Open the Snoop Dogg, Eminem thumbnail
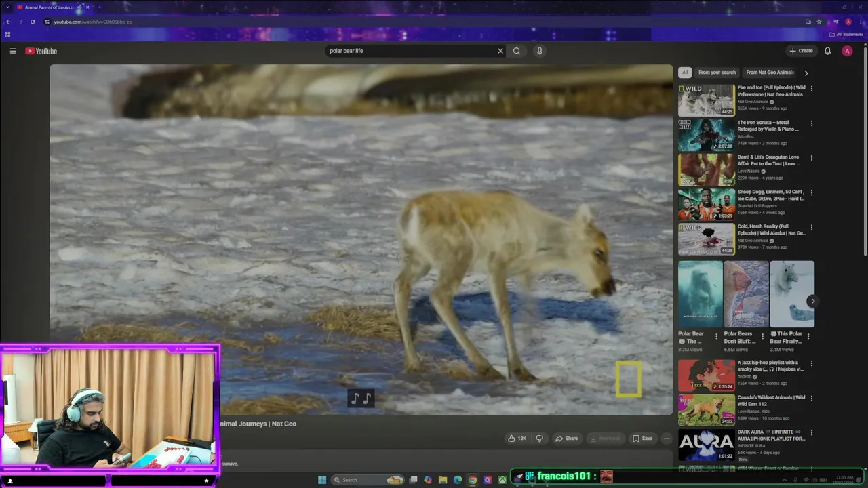Image resolution: width=868 pixels, height=488 pixels. click(706, 204)
